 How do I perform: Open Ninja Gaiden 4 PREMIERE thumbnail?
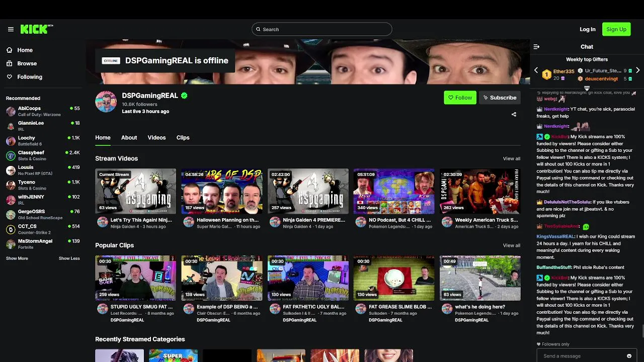pyautogui.click(x=308, y=191)
